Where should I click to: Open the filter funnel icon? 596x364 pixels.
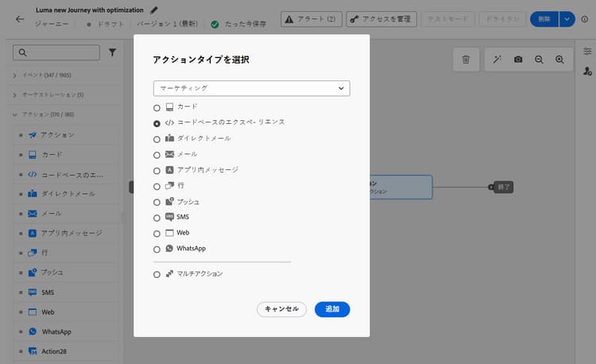tap(112, 52)
